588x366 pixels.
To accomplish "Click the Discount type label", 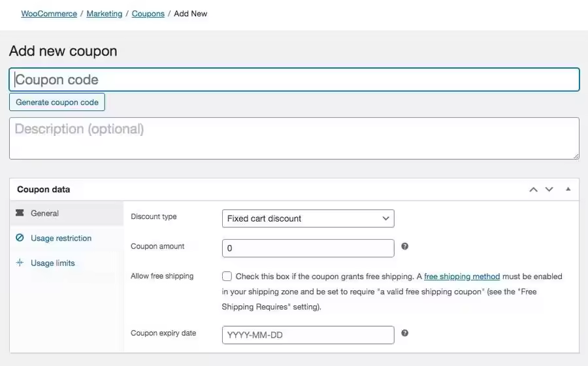I will (x=154, y=216).
